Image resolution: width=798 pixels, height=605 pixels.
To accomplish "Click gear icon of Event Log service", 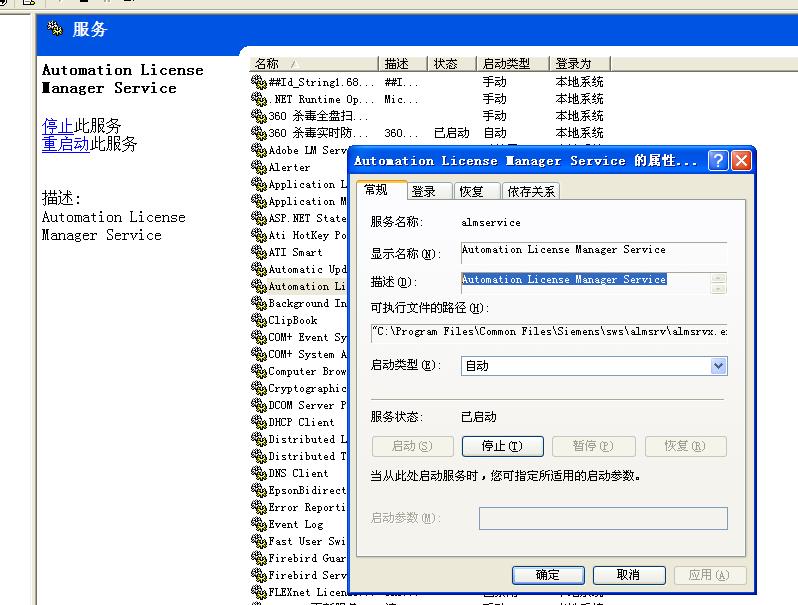I will (259, 524).
